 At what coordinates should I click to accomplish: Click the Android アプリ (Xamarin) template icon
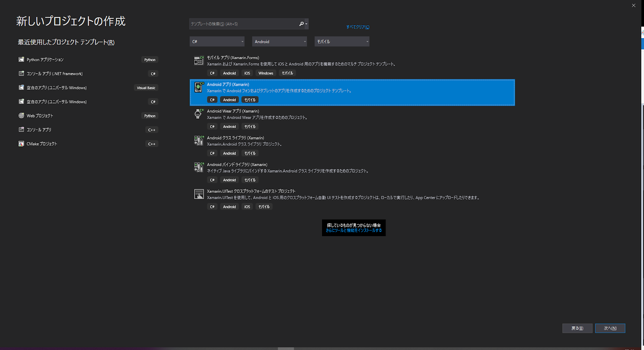(199, 87)
